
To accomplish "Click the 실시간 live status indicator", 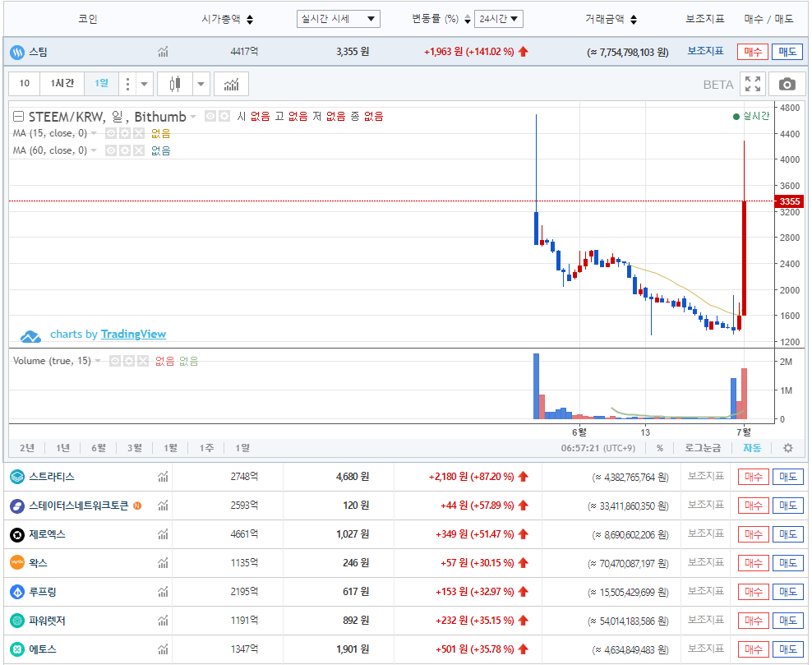I will (751, 116).
